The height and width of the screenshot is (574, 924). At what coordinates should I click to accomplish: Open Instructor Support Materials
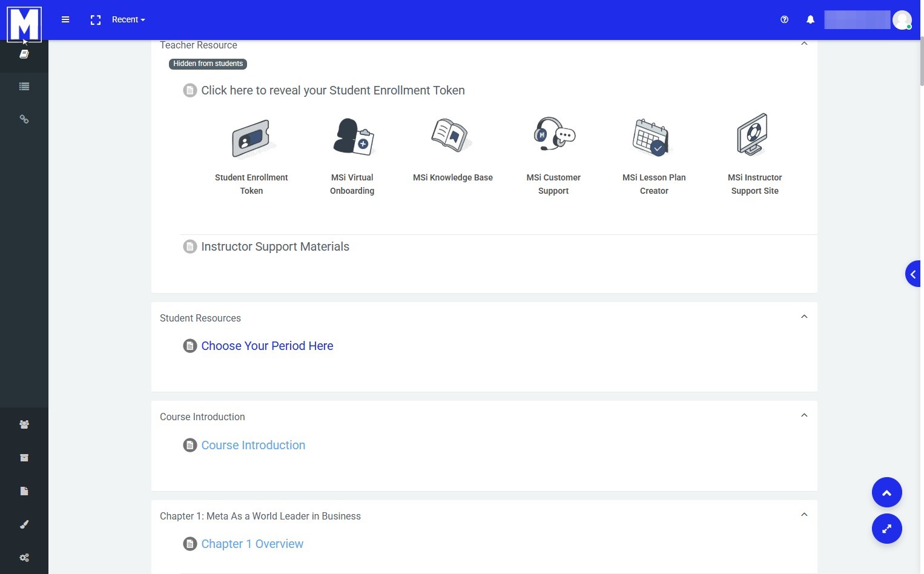[x=275, y=246]
